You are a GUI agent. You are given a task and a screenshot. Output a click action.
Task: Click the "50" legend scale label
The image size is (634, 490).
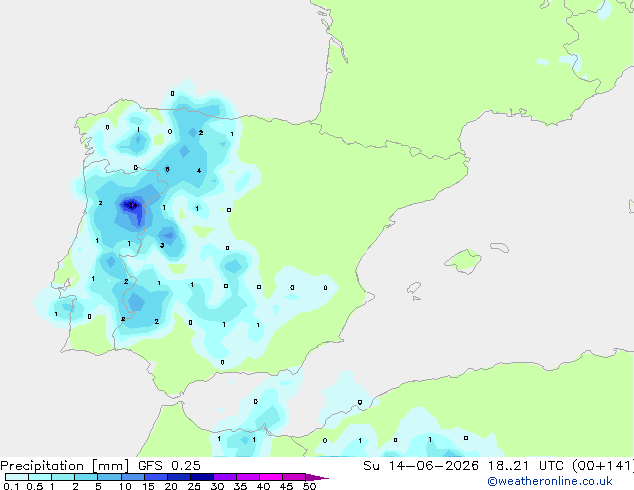[309, 486]
